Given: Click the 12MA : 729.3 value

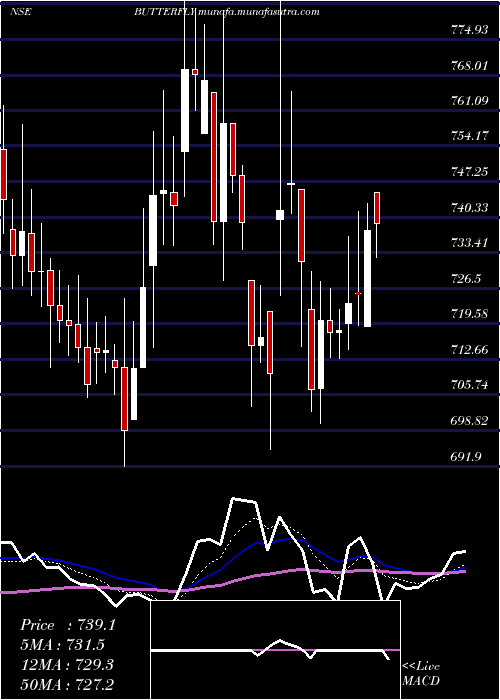Looking at the screenshot, I should click(x=66, y=665).
